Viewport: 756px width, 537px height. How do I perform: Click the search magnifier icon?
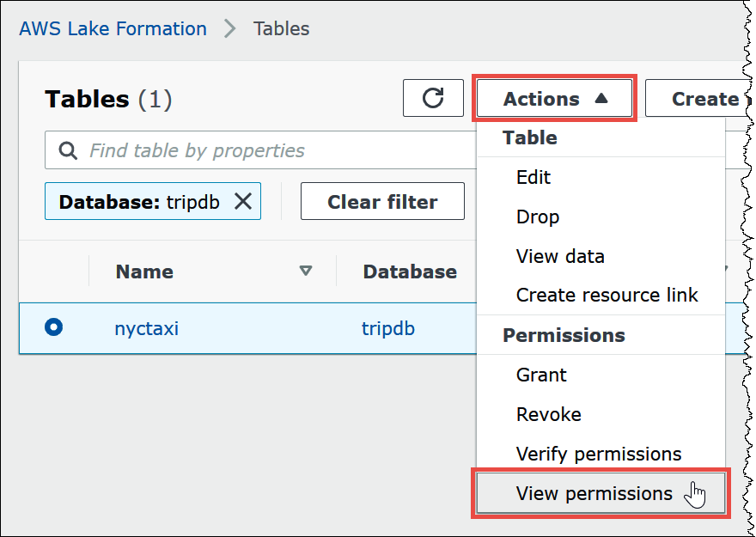pos(68,150)
